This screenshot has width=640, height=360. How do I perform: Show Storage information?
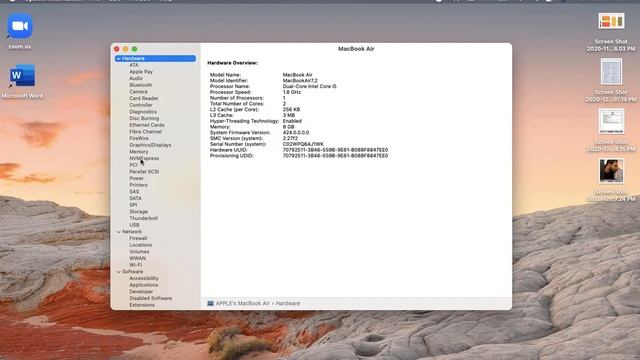click(x=138, y=212)
